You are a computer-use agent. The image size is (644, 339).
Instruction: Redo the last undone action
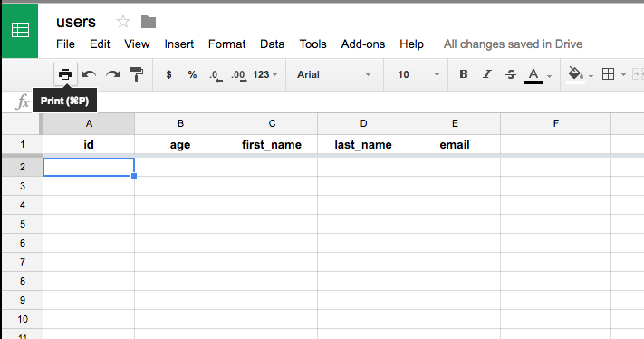(112, 74)
